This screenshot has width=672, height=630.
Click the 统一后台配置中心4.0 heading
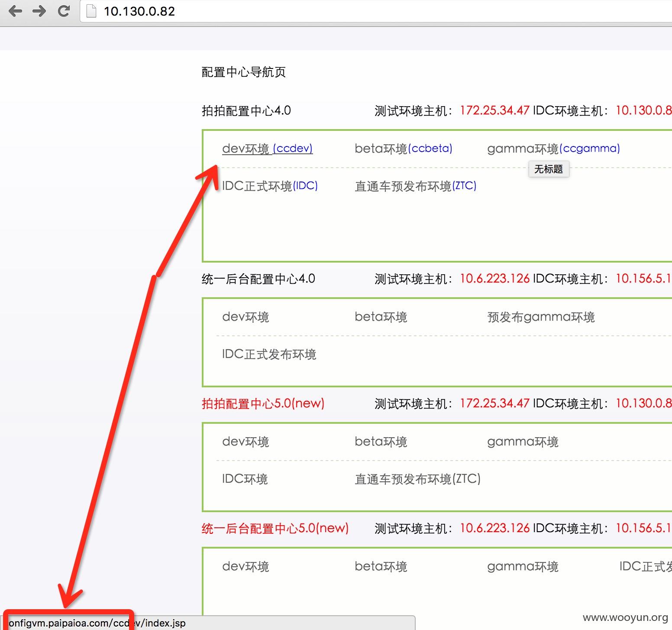(x=258, y=279)
